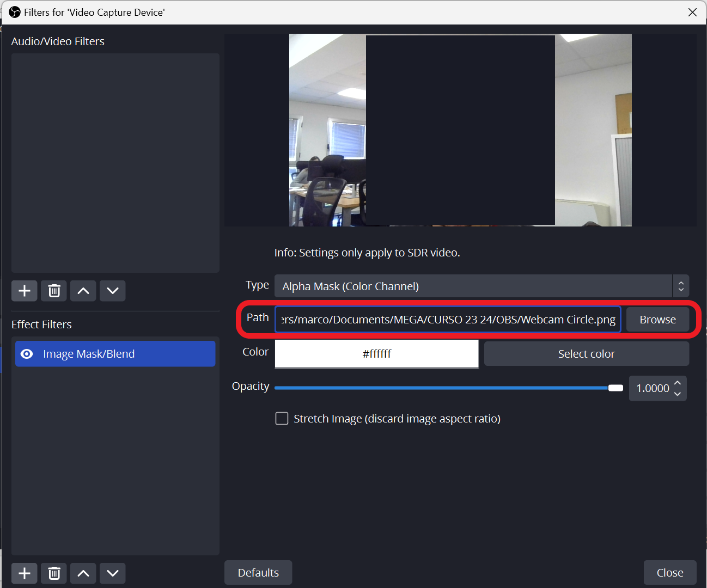Image resolution: width=707 pixels, height=588 pixels.
Task: Add a new Effect filter
Action: point(24,573)
